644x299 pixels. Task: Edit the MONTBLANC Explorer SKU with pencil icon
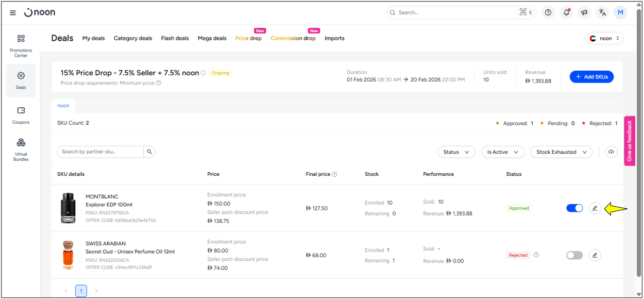coord(595,208)
